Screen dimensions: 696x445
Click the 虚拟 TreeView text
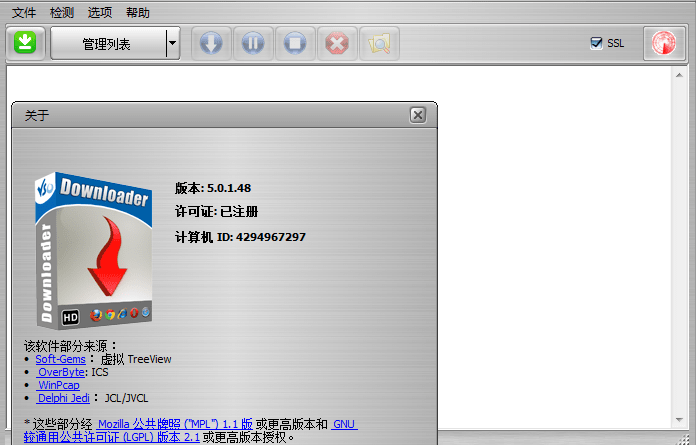(x=136, y=359)
